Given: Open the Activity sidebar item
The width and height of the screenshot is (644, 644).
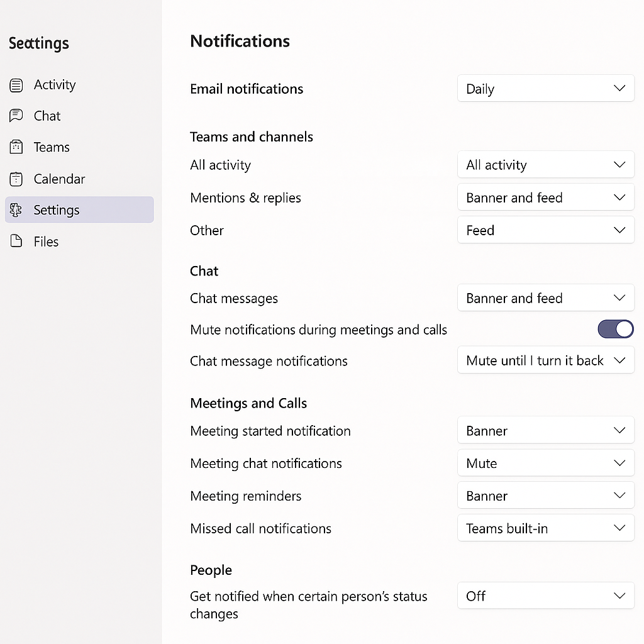Looking at the screenshot, I should [79, 85].
